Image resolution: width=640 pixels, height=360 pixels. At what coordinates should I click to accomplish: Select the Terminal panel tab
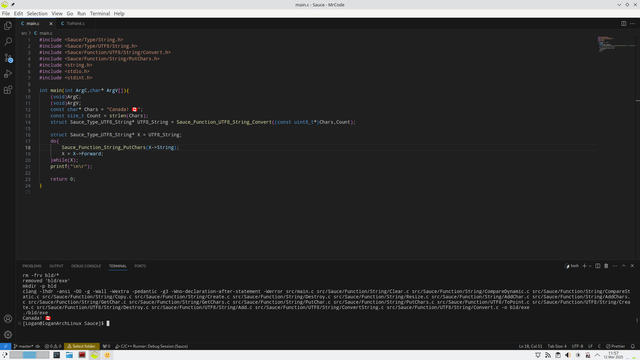pyautogui.click(x=118, y=266)
